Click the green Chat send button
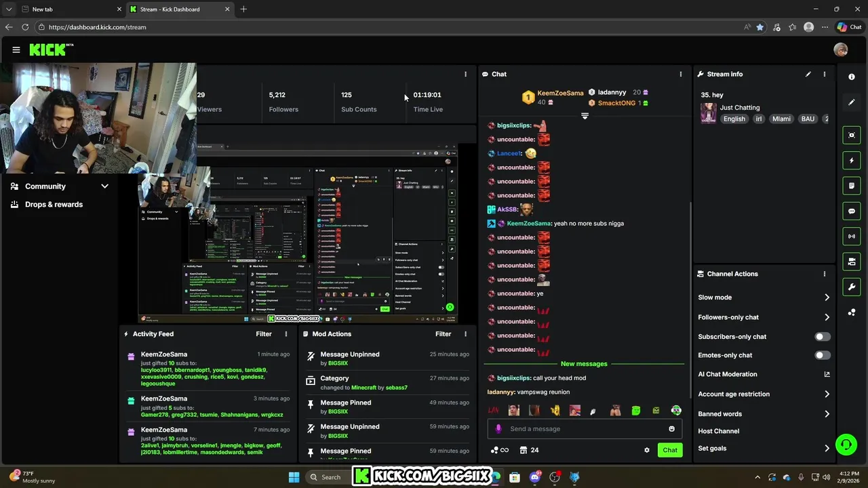This screenshot has width=868, height=488. coord(670,450)
